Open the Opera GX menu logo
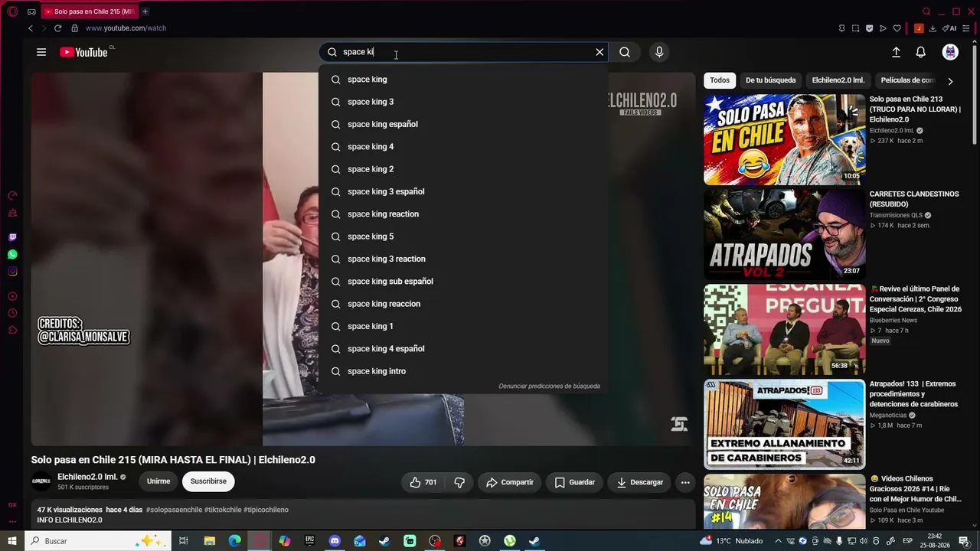This screenshot has width=980, height=551. click(x=12, y=11)
